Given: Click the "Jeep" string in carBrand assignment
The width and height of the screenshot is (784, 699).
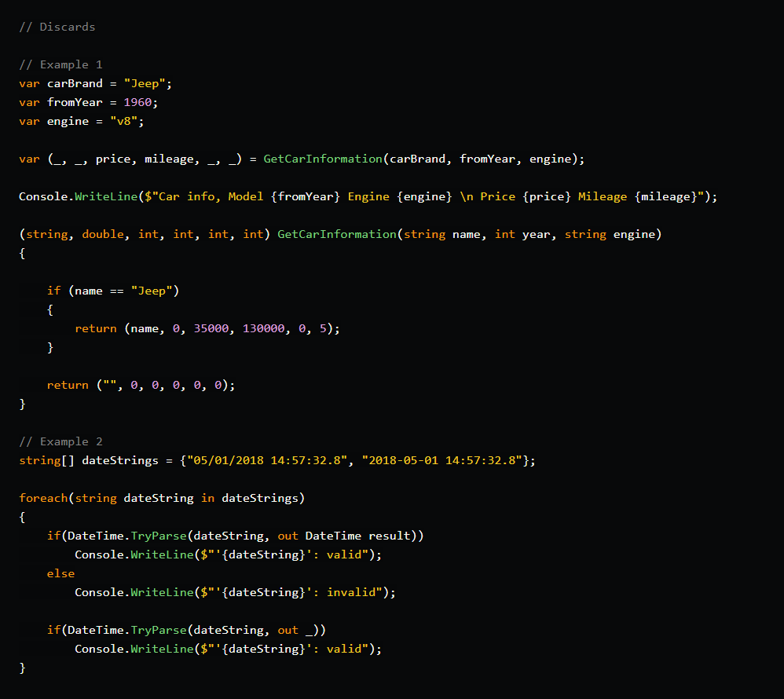Looking at the screenshot, I should point(145,83).
